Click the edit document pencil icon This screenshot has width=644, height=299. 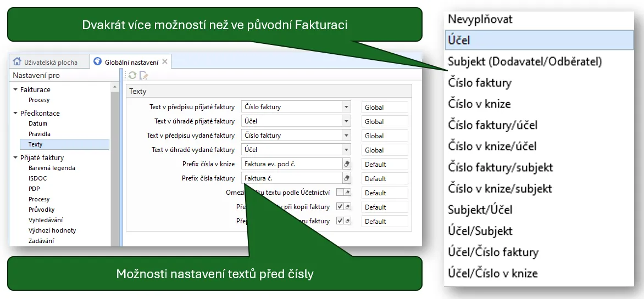(x=144, y=76)
